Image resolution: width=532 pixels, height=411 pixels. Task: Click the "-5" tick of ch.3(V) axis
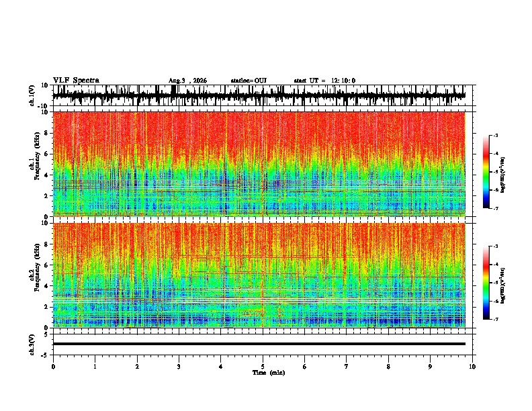[x=45, y=355]
